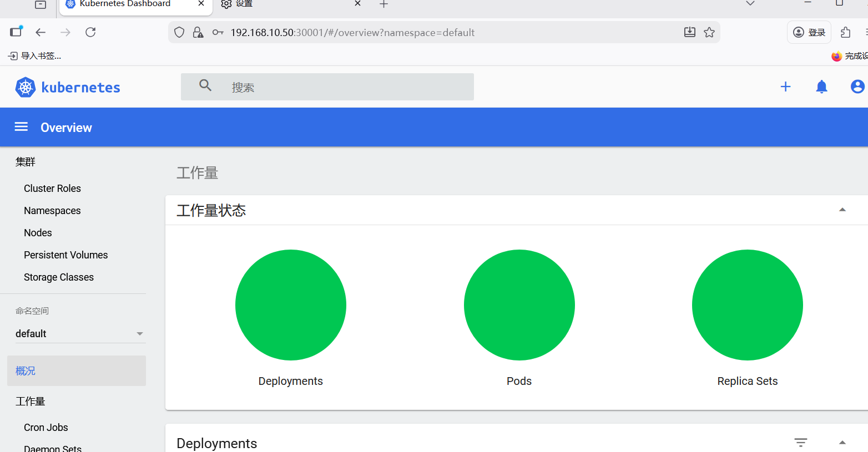Click the green Replica Sets status circle
This screenshot has width=868, height=452.
point(748,305)
